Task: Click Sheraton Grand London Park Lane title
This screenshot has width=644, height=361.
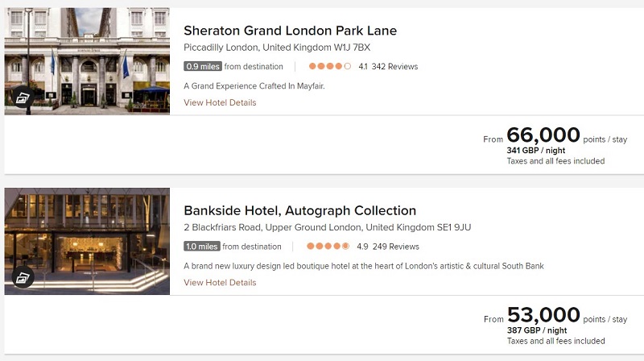Action: 290,31
